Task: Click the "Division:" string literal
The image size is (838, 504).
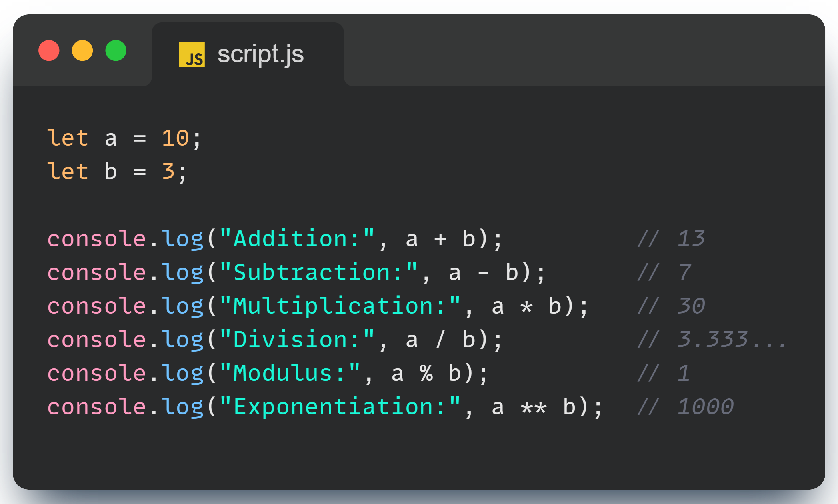Action: click(297, 340)
